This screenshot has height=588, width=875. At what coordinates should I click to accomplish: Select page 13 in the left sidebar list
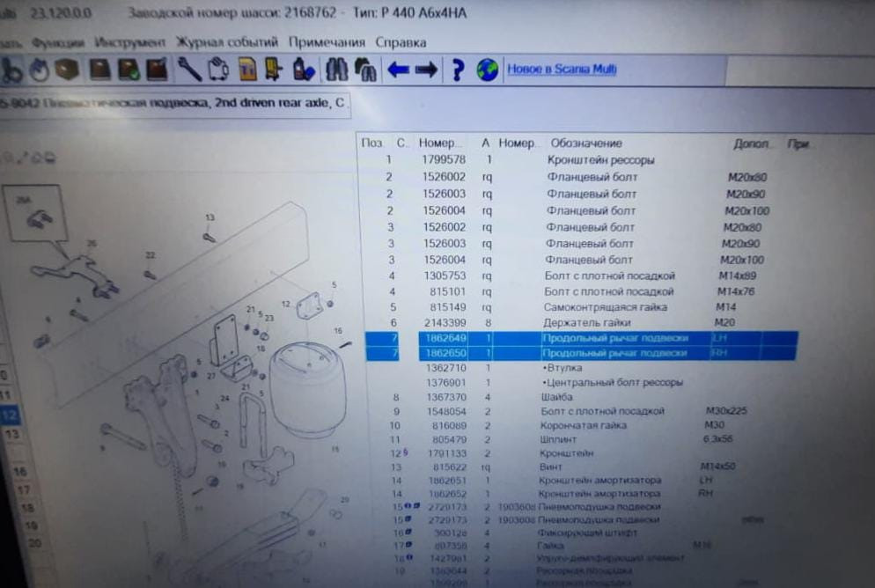tap(11, 434)
